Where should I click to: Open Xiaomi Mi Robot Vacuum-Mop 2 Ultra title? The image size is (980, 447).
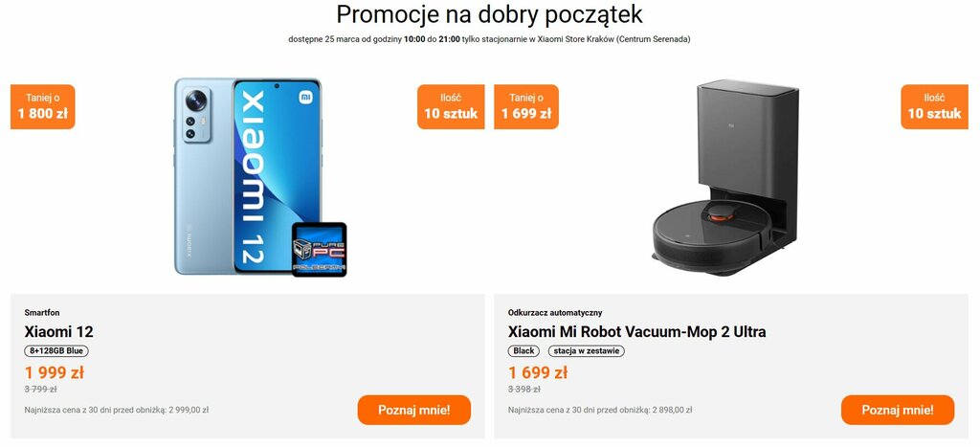click(636, 331)
